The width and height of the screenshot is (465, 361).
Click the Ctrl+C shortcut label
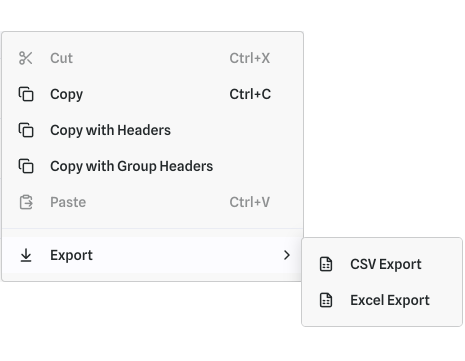(x=250, y=94)
